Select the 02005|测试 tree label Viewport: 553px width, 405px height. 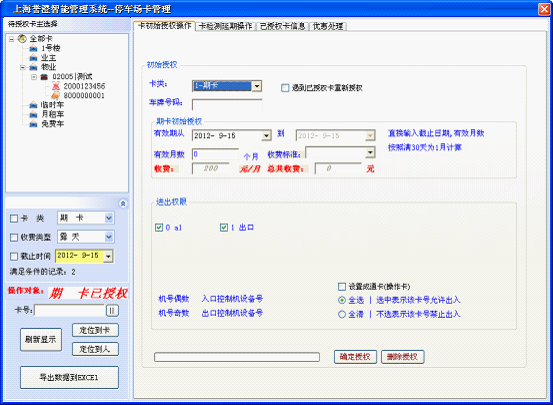[x=72, y=77]
